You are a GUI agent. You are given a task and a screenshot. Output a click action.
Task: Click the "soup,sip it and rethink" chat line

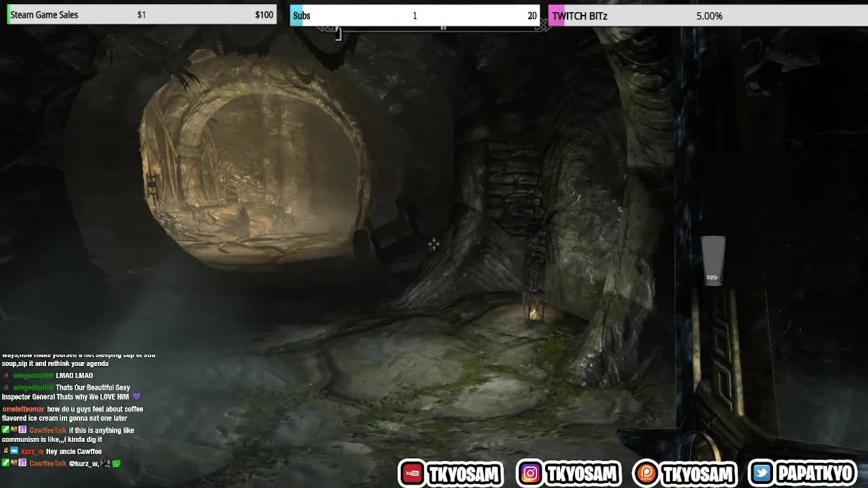point(55,363)
